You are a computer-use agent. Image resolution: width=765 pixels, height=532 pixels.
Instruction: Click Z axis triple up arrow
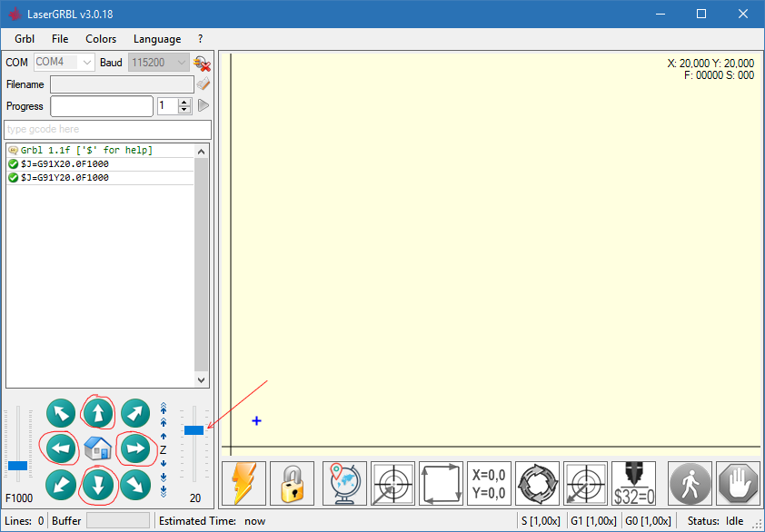point(164,409)
